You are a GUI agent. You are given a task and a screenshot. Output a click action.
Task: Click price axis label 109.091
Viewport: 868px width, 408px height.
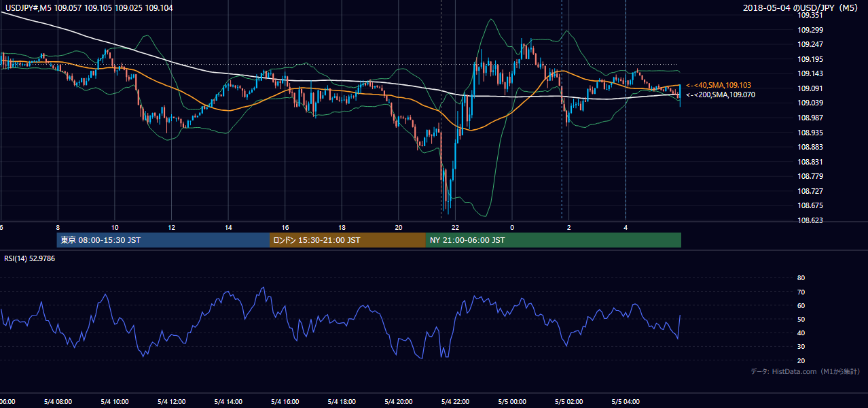[x=812, y=88]
